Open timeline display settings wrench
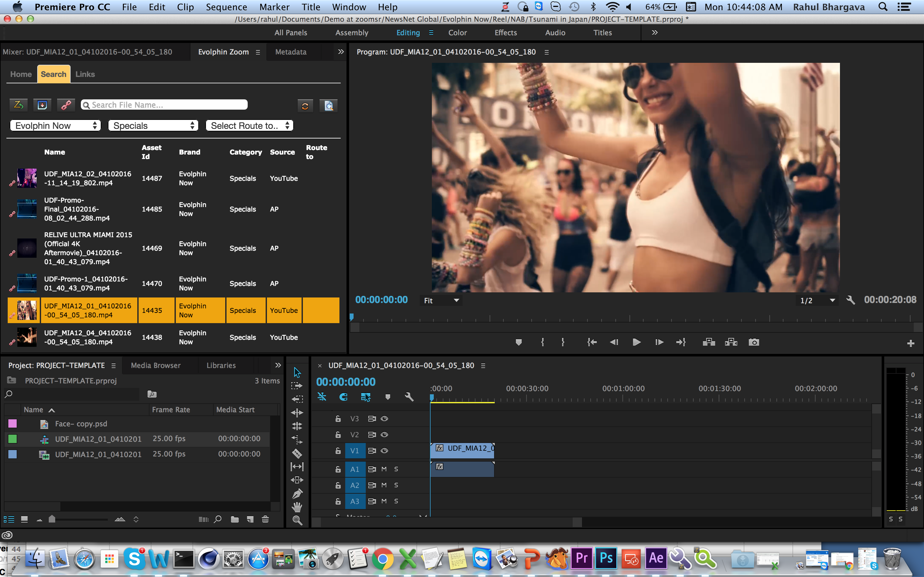The width and height of the screenshot is (924, 577). click(x=409, y=397)
